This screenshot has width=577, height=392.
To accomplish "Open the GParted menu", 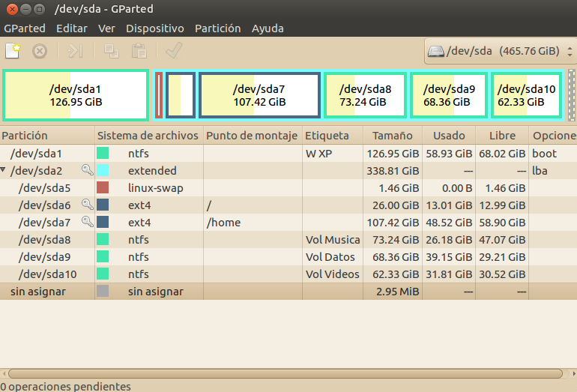I will [25, 28].
